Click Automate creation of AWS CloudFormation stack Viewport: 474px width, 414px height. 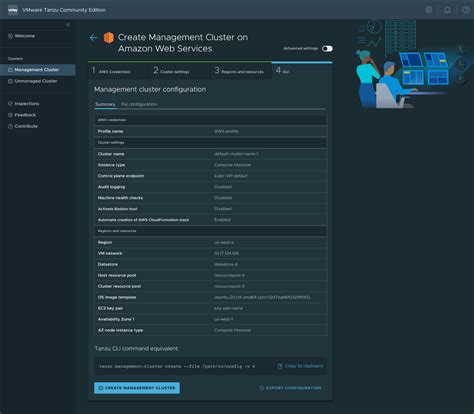point(143,220)
